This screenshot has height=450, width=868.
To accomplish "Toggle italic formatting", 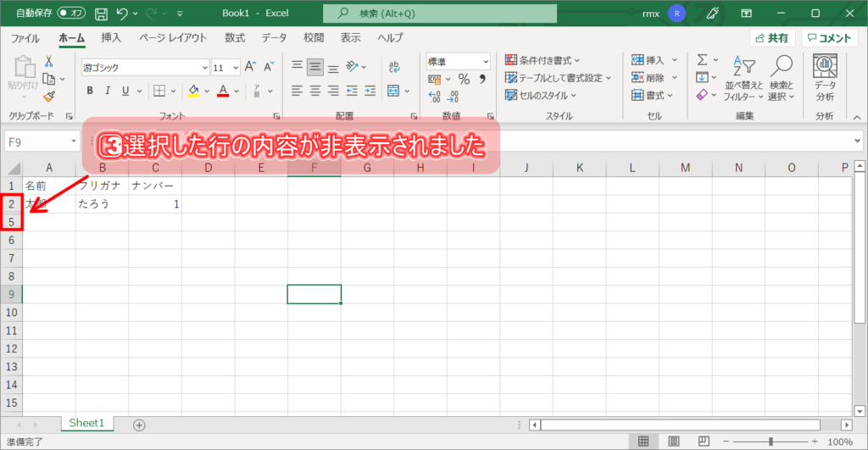I will pyautogui.click(x=108, y=92).
